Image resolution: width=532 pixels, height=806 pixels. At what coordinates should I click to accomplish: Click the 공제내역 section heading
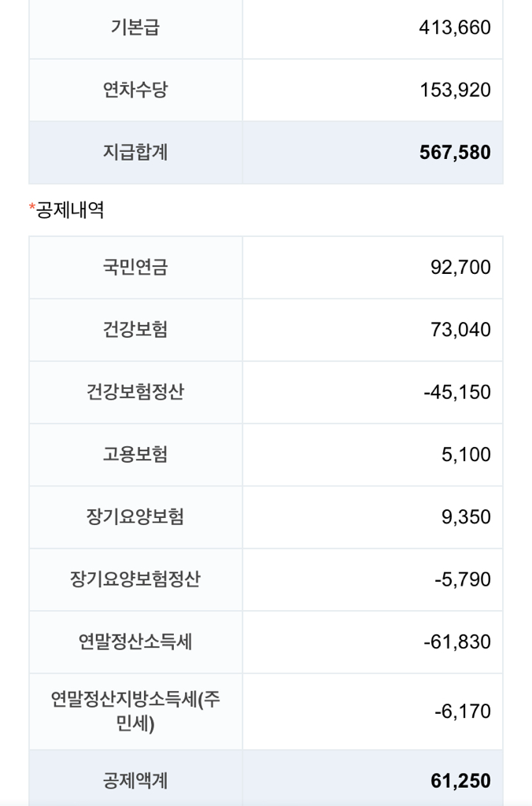(70, 210)
